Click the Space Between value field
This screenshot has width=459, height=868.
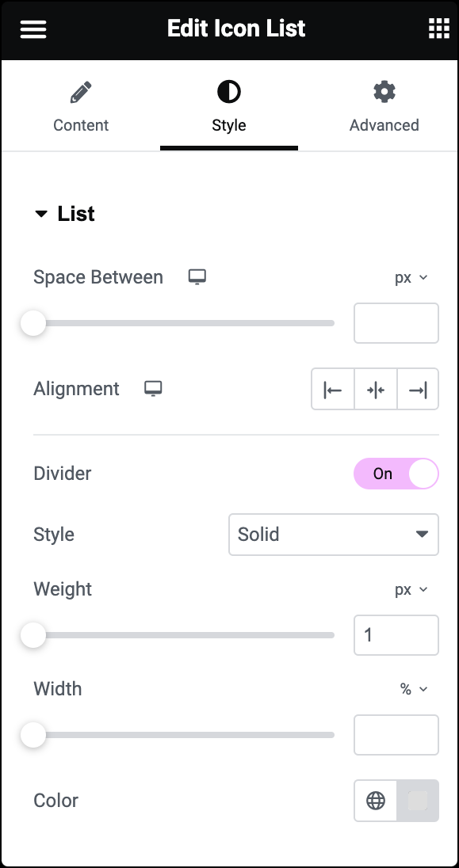[396, 323]
